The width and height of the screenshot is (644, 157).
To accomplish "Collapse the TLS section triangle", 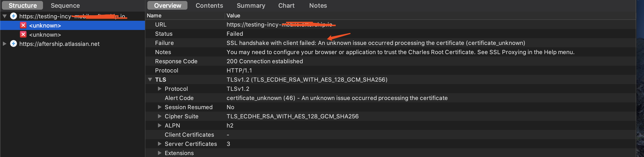I will [150, 79].
